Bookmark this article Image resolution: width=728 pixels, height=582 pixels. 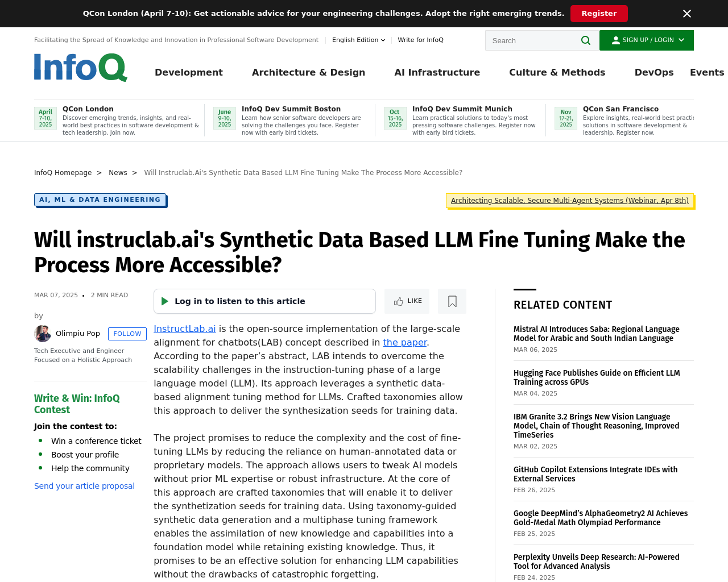point(452,301)
